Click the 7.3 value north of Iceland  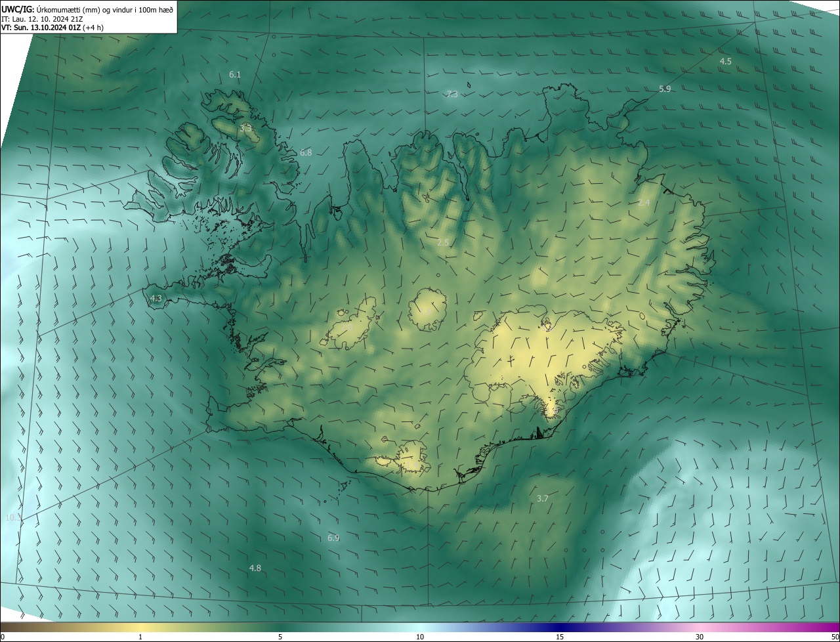pos(452,95)
